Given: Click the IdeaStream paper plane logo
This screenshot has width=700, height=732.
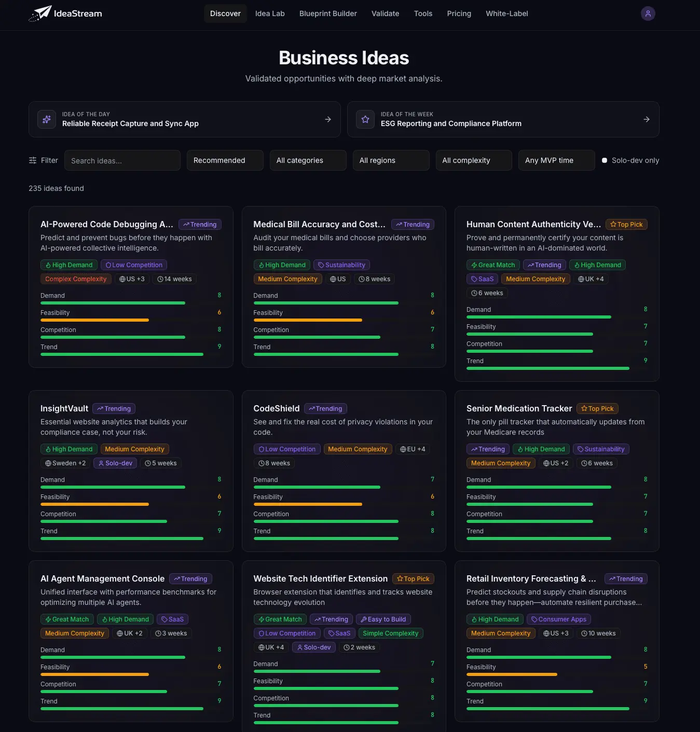Looking at the screenshot, I should 40,13.
